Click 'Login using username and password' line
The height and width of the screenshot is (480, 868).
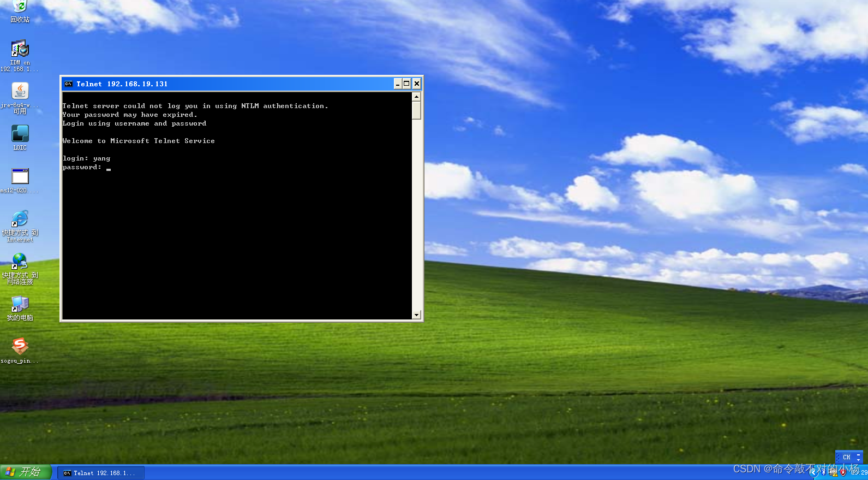(134, 123)
